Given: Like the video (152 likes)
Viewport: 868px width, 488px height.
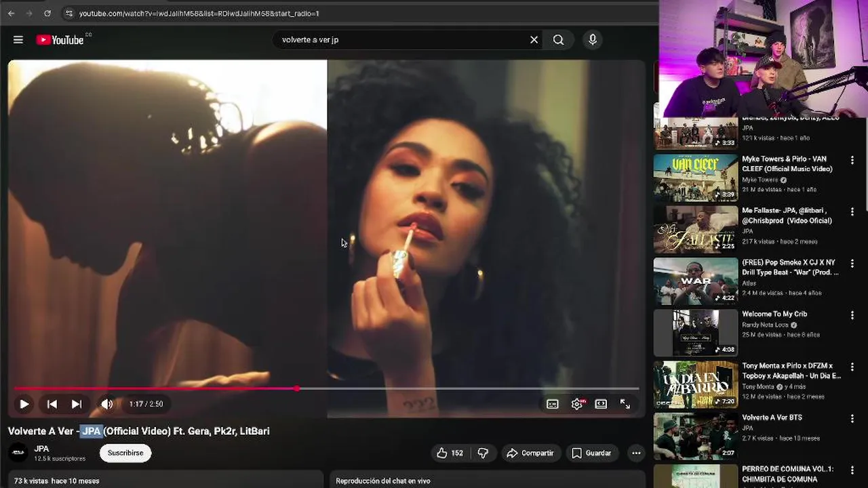Looking at the screenshot, I should [x=450, y=453].
